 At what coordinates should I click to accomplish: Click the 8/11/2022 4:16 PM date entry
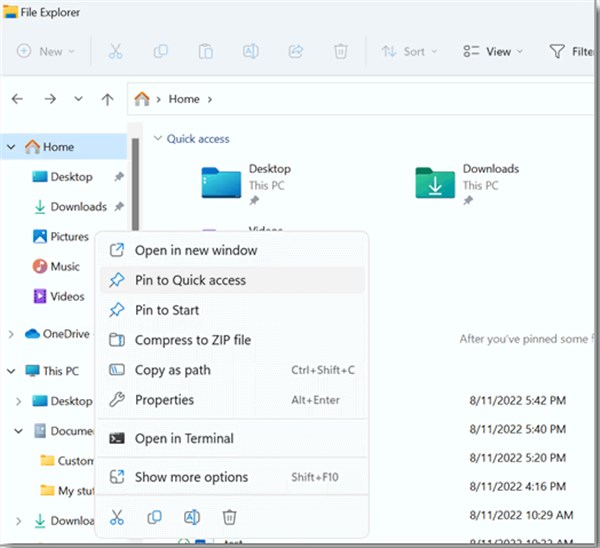(517, 486)
